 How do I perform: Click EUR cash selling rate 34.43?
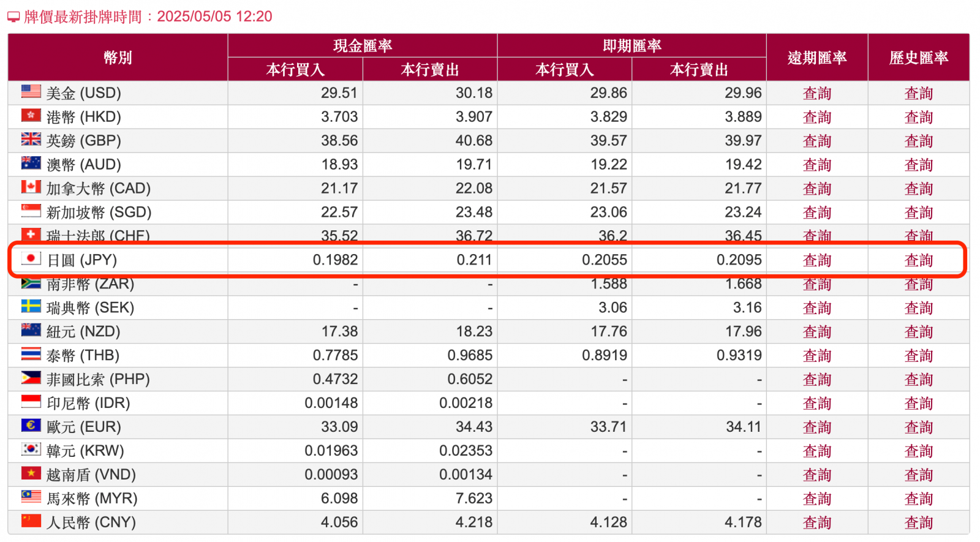[x=474, y=427]
